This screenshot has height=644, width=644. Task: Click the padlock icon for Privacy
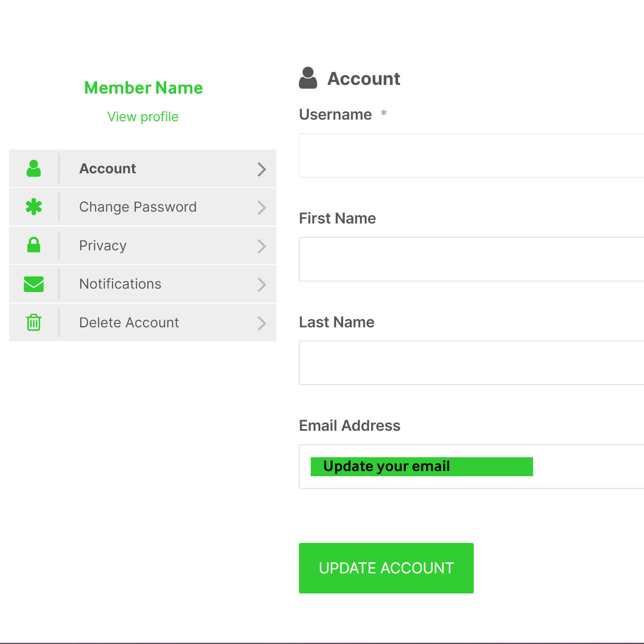(34, 245)
